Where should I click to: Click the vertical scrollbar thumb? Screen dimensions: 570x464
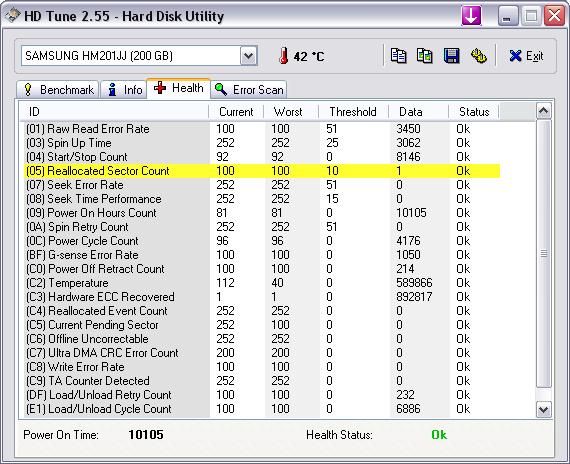(x=543, y=253)
